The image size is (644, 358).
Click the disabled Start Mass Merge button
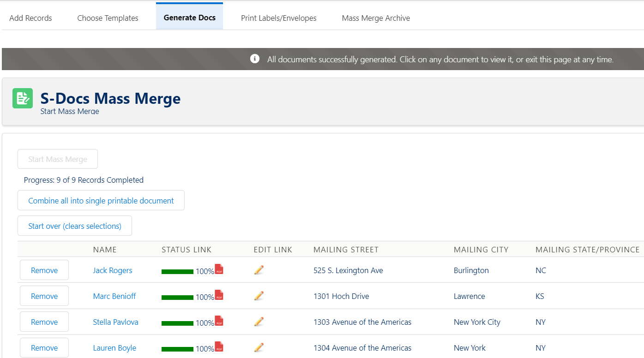58,159
